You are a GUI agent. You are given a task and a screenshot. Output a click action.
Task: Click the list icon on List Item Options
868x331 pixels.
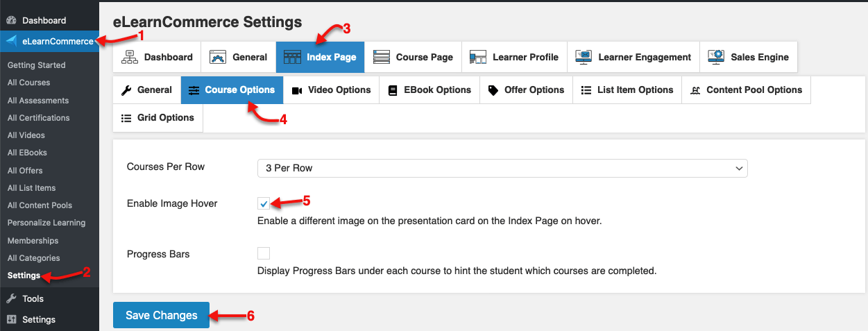point(586,90)
